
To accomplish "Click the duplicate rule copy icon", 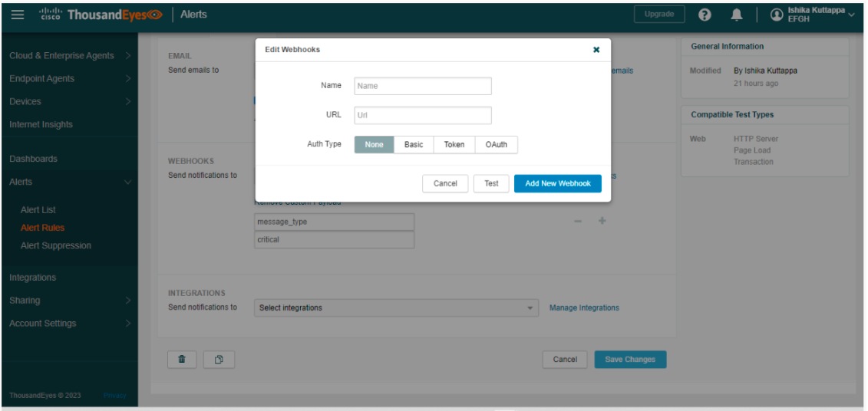I will (x=219, y=360).
